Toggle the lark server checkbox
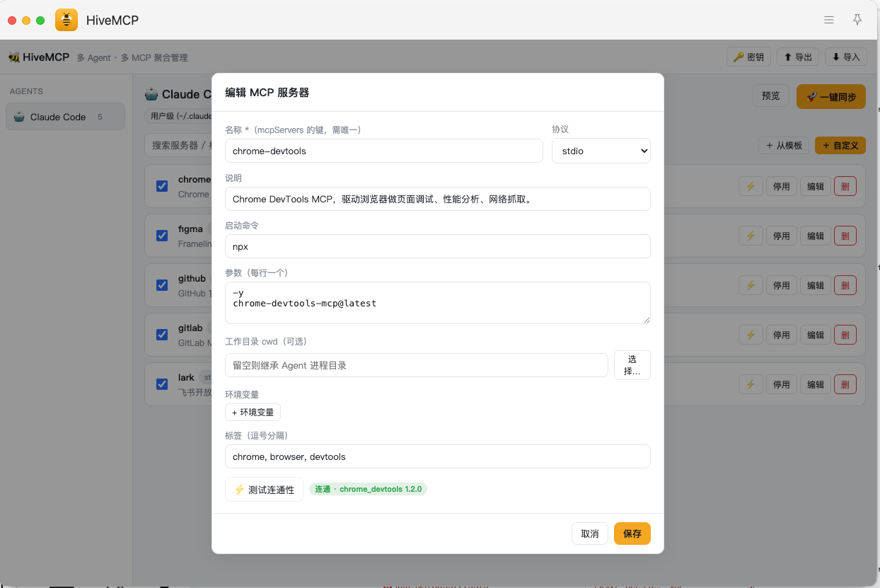 (x=162, y=384)
